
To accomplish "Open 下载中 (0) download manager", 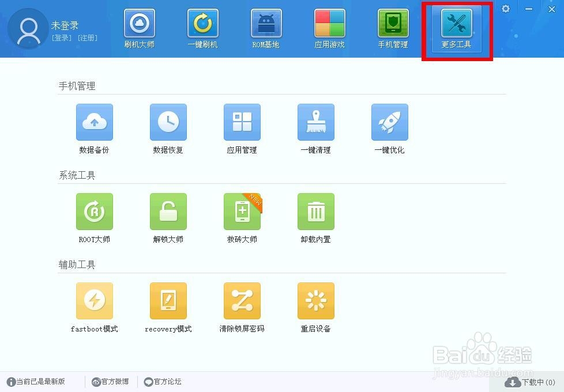I will [530, 382].
